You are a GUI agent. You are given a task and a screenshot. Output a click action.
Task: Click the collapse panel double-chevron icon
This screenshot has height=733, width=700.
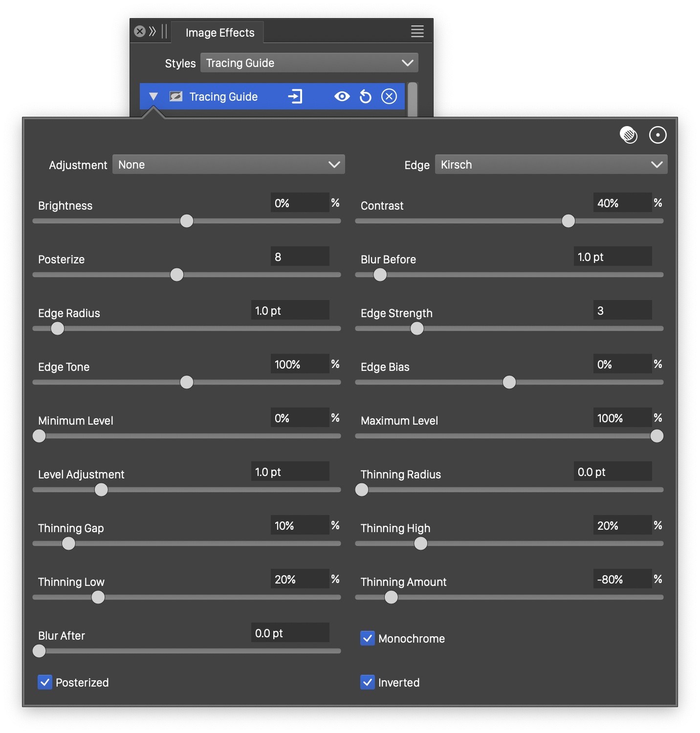[x=153, y=32]
